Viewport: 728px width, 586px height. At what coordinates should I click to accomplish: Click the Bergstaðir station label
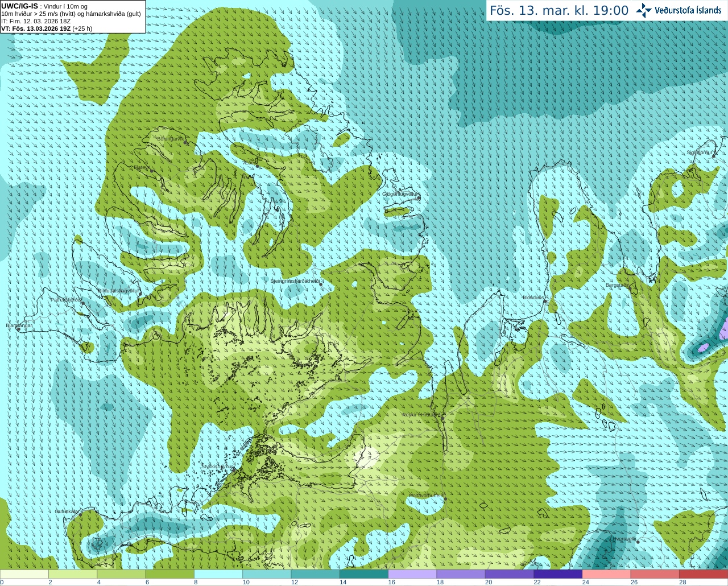pos(618,285)
